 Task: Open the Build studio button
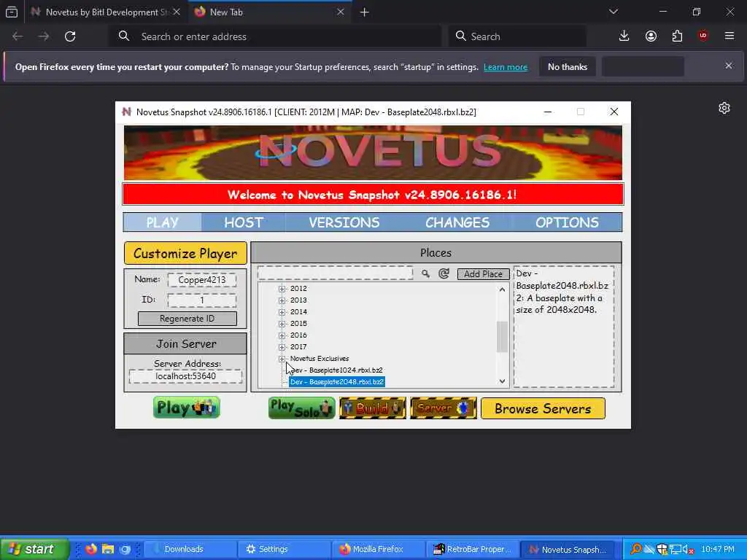[x=373, y=408]
